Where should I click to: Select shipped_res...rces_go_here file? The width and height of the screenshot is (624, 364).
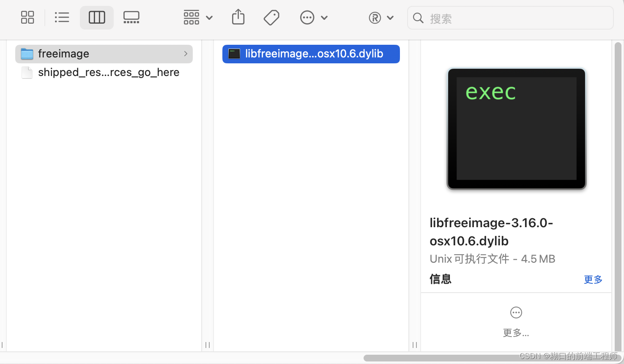click(104, 73)
